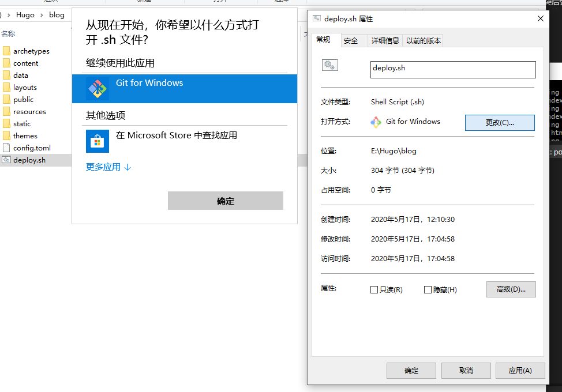Screen dimensions: 562x392
Task: Click the 更改(C)... button
Action: (x=500, y=123)
